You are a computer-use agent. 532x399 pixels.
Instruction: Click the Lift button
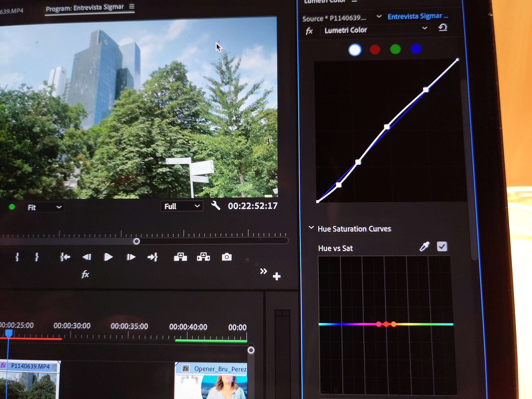180,257
